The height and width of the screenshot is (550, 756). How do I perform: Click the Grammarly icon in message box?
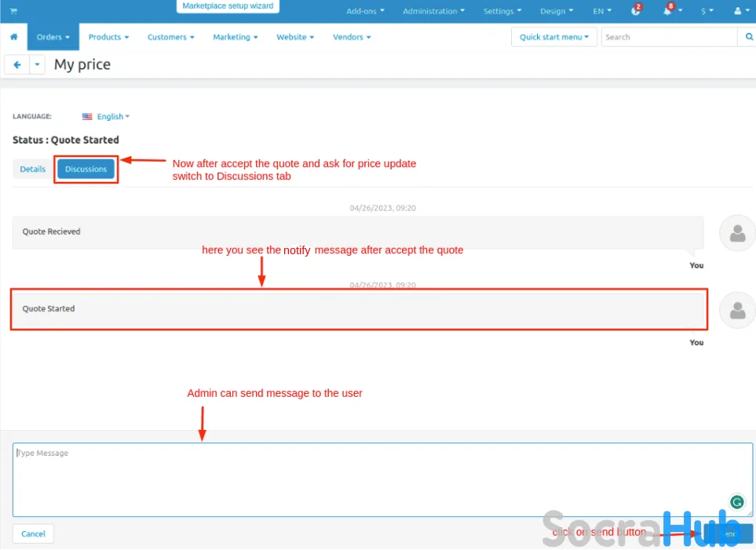click(736, 503)
